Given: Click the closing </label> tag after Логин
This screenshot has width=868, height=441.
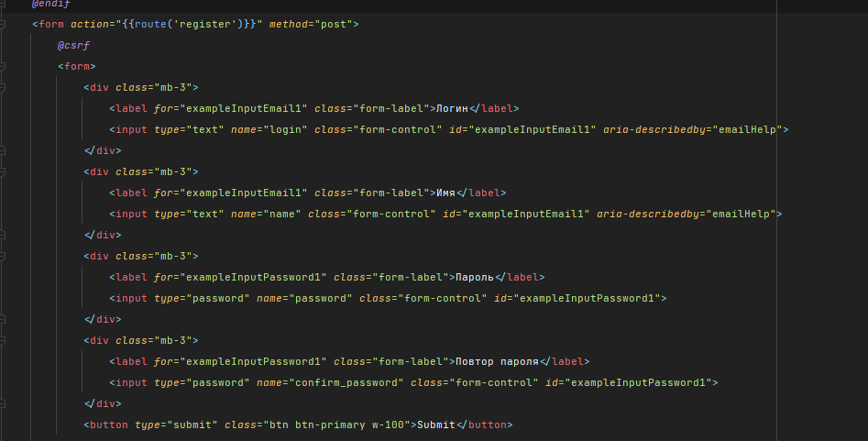Looking at the screenshot, I should (494, 108).
